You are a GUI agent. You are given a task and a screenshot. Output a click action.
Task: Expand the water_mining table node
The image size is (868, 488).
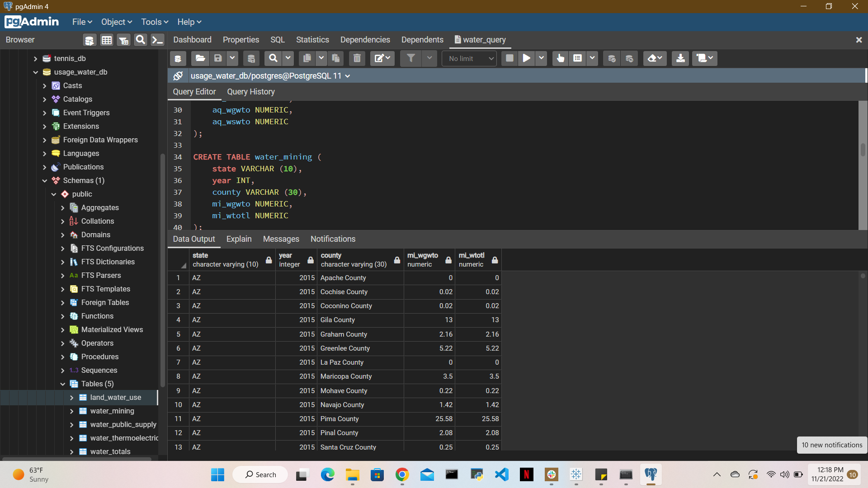[71, 411]
